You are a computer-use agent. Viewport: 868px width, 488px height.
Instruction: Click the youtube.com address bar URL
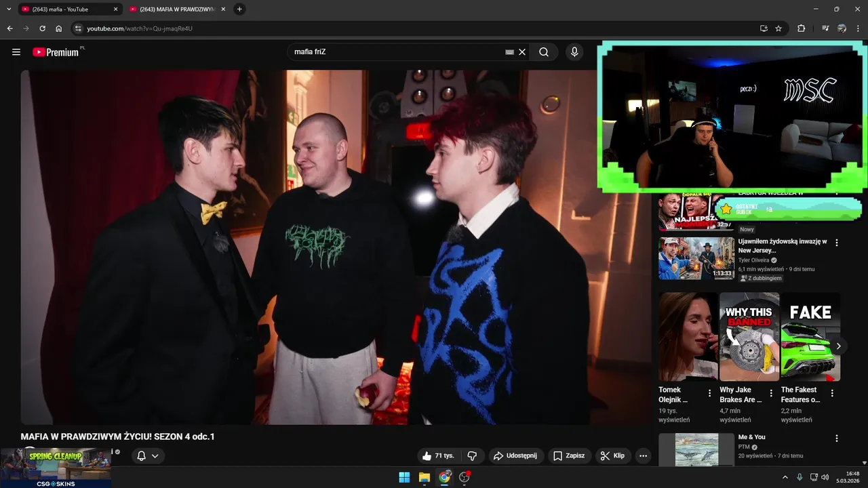[140, 28]
